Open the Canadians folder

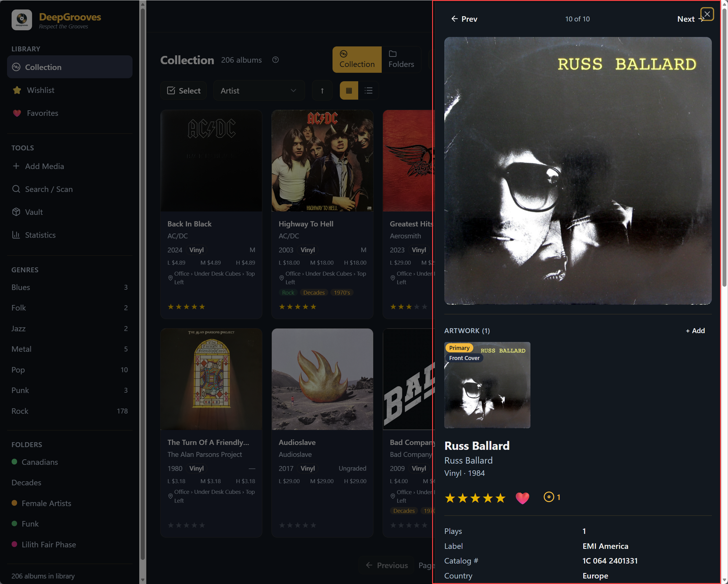click(70, 462)
